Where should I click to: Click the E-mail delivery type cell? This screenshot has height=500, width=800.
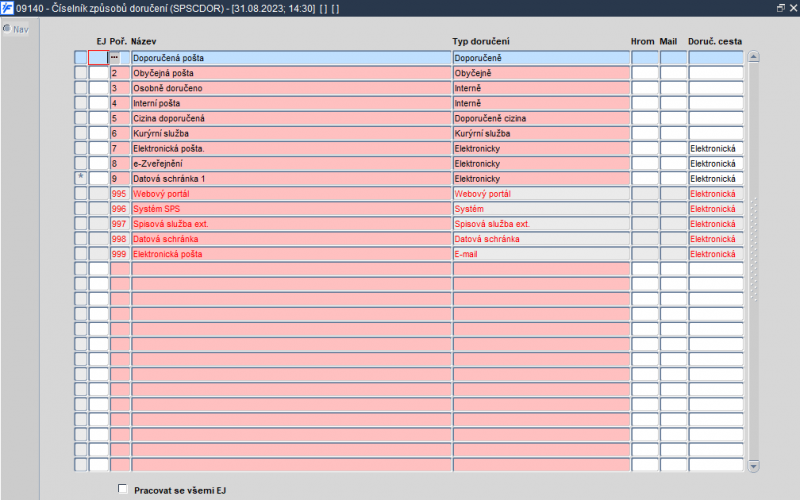[541, 254]
